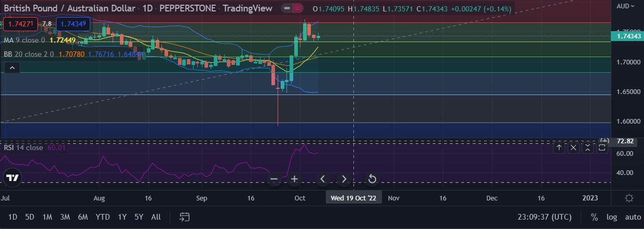Viewport: 644px width, 229px height.
Task: Select the 1Y time range
Action: [122, 217]
